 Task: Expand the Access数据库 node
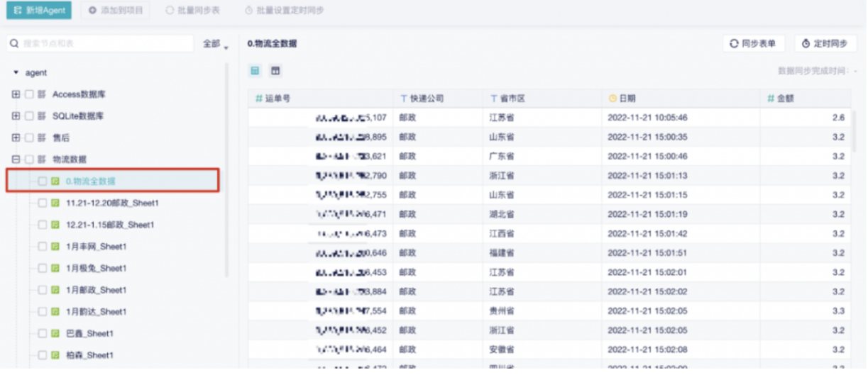coord(16,94)
